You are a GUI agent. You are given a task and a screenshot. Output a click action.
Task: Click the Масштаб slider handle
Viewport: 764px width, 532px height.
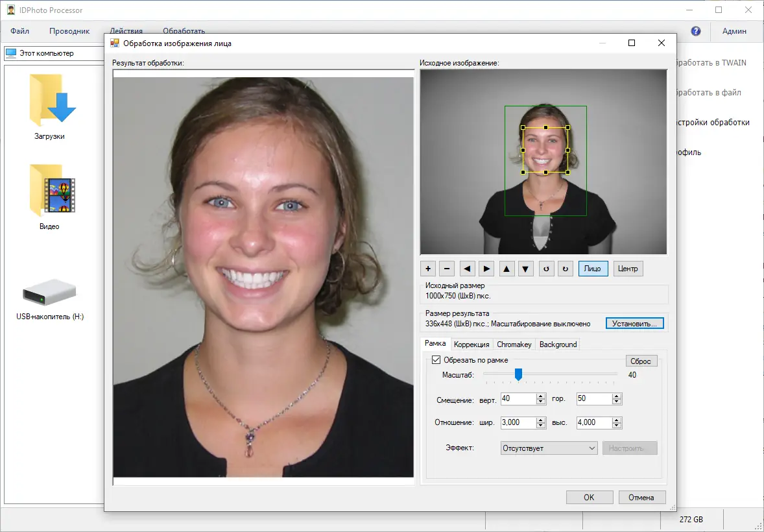[x=518, y=374]
